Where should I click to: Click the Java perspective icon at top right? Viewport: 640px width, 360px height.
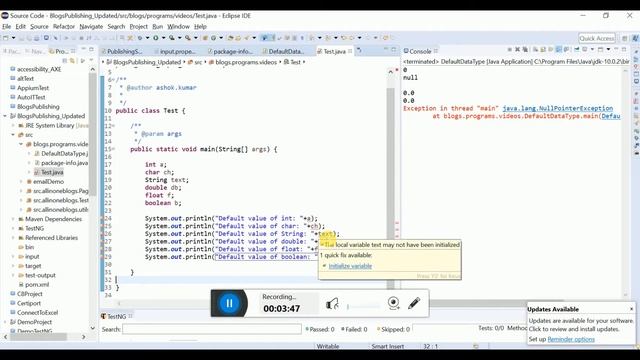coord(635,38)
